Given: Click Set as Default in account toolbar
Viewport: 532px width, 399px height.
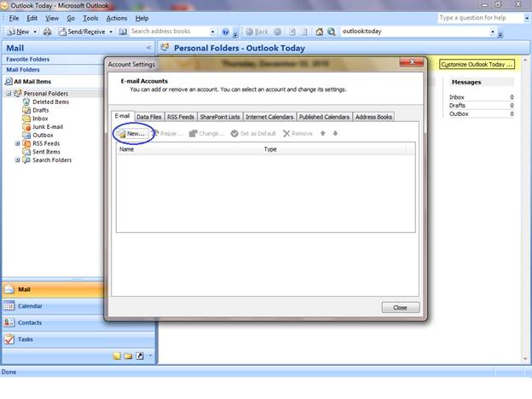Looking at the screenshot, I should (253, 134).
